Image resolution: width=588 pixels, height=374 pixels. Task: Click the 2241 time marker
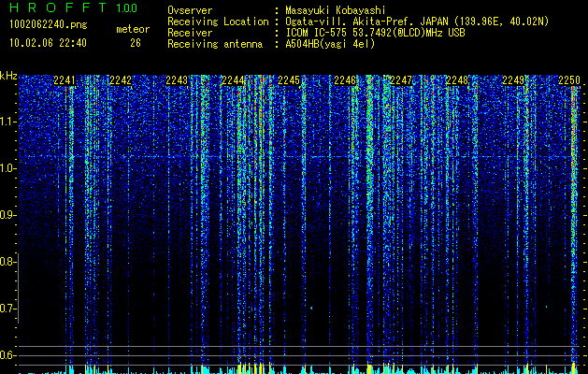(x=65, y=80)
